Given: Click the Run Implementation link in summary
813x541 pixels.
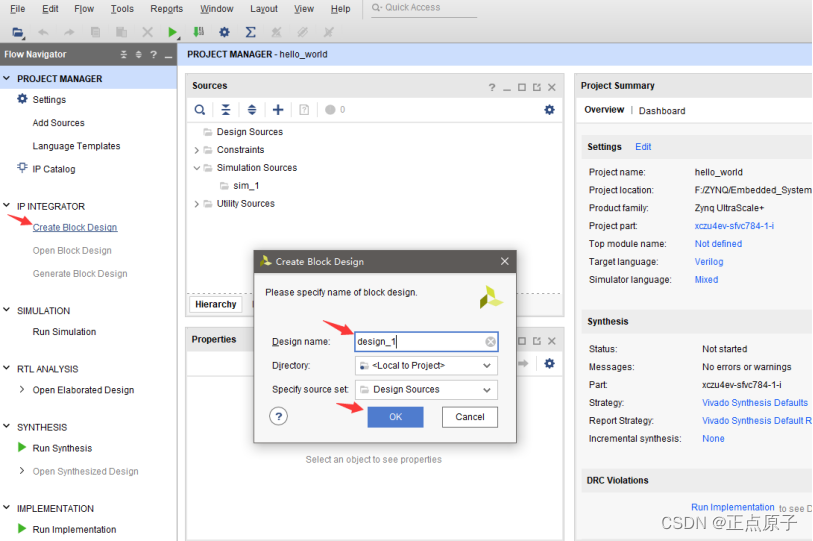Looking at the screenshot, I should point(733,507).
